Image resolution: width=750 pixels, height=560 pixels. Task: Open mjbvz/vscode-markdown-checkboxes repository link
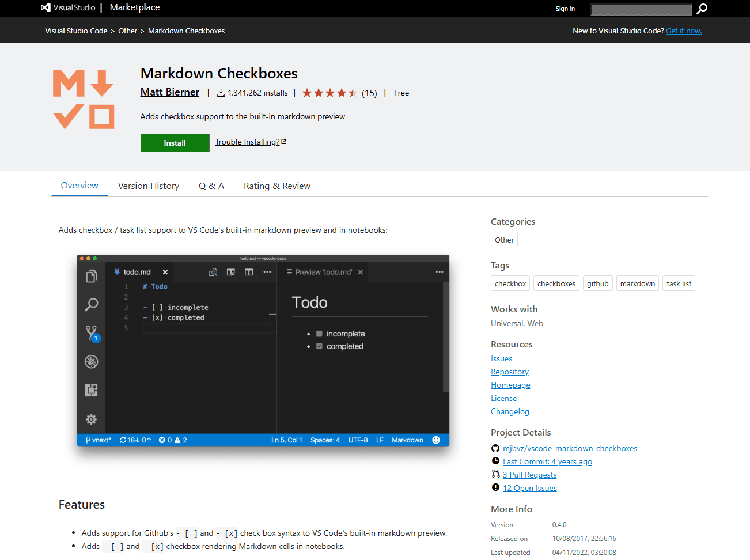click(570, 448)
